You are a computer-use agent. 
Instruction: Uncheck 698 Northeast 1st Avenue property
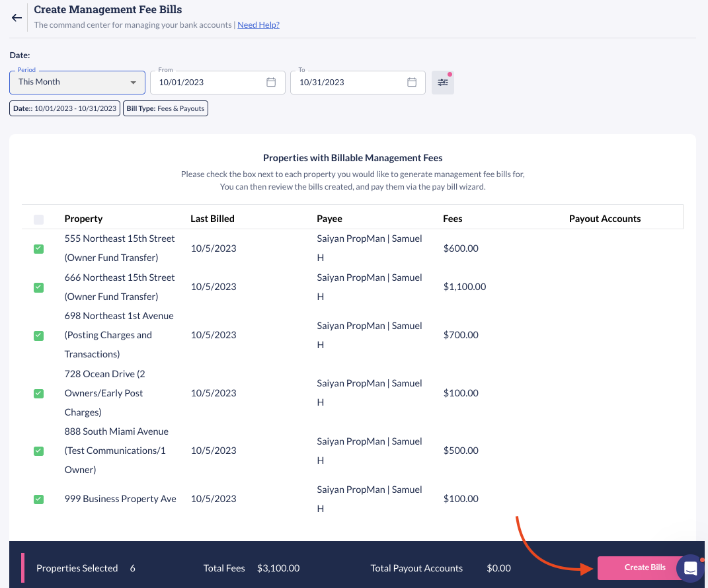pyautogui.click(x=39, y=336)
